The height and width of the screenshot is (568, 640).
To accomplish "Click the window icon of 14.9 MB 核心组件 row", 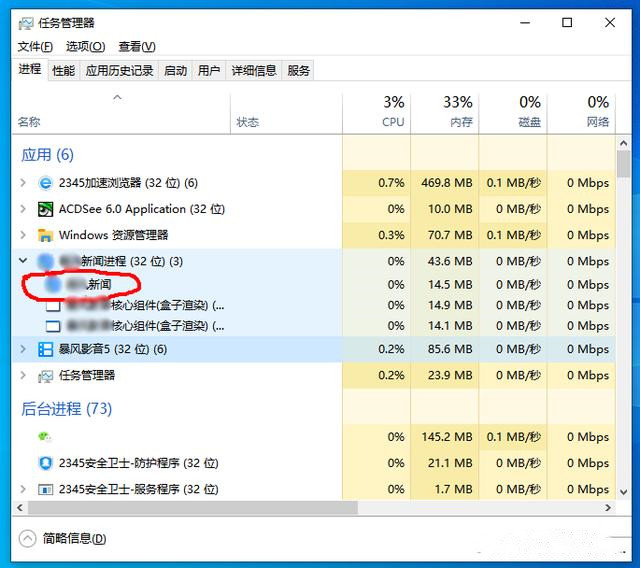I will [53, 306].
